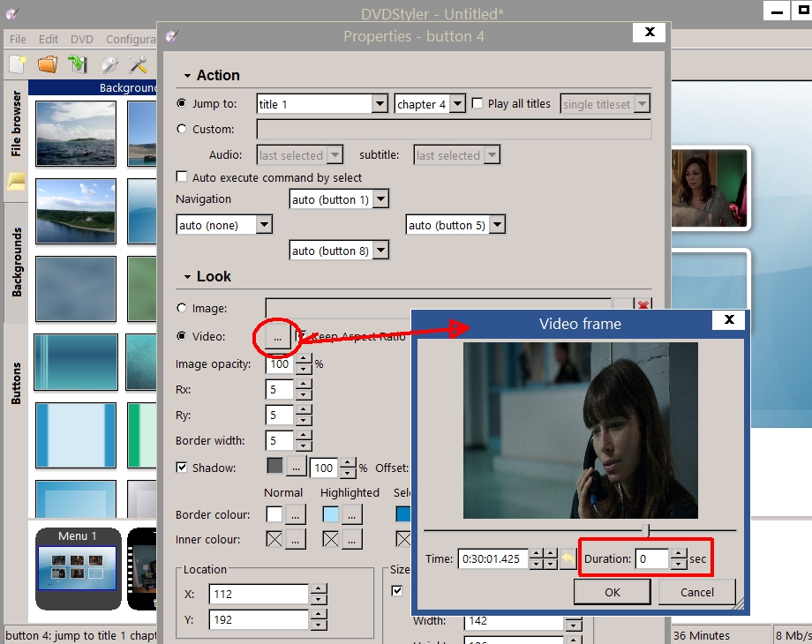This screenshot has width=812, height=644.
Task: Click the yellow reset time arrow icon
Action: (x=568, y=558)
